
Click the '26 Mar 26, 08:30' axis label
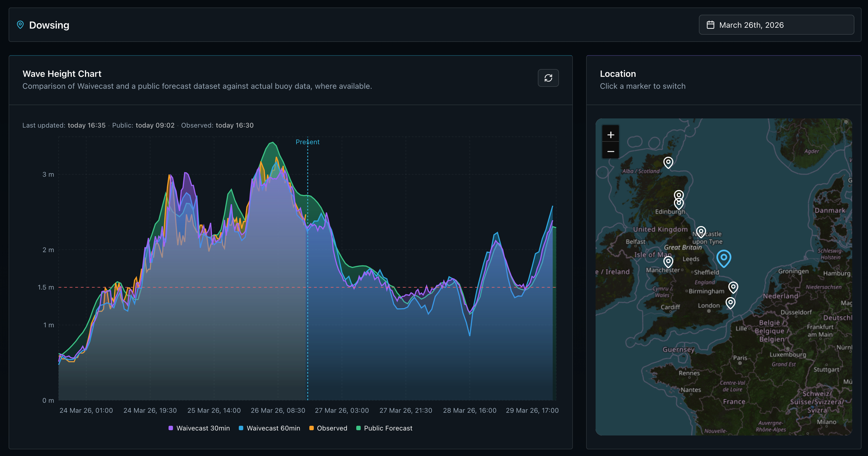[x=278, y=411]
